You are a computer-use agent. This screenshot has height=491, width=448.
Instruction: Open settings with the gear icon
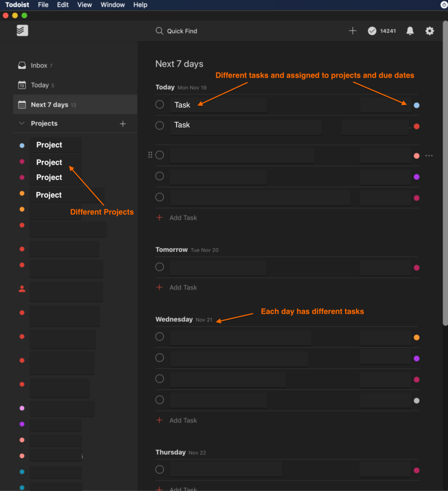[x=429, y=31]
